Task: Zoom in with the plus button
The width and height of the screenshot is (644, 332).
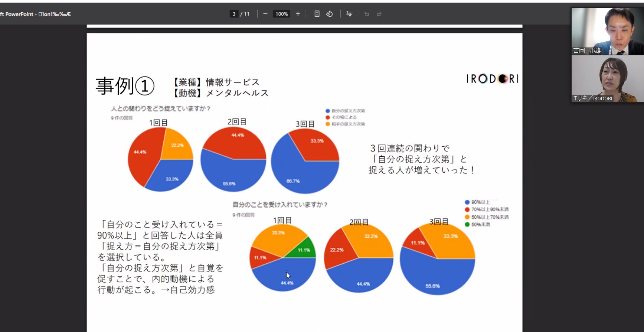Action: point(298,14)
